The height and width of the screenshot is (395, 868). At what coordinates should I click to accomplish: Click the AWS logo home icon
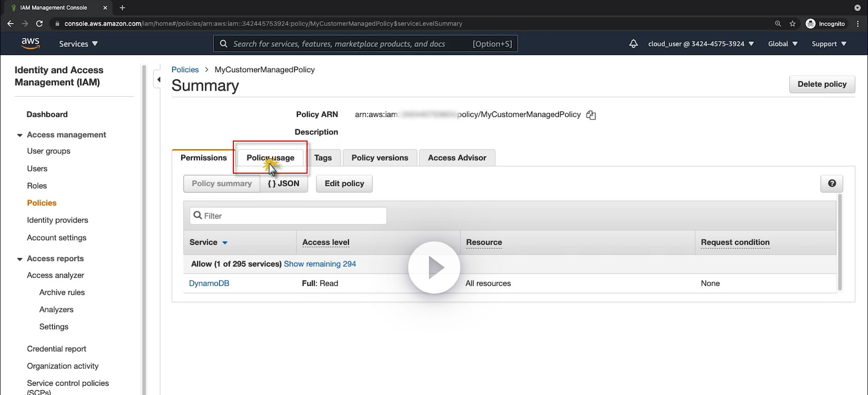[x=30, y=44]
